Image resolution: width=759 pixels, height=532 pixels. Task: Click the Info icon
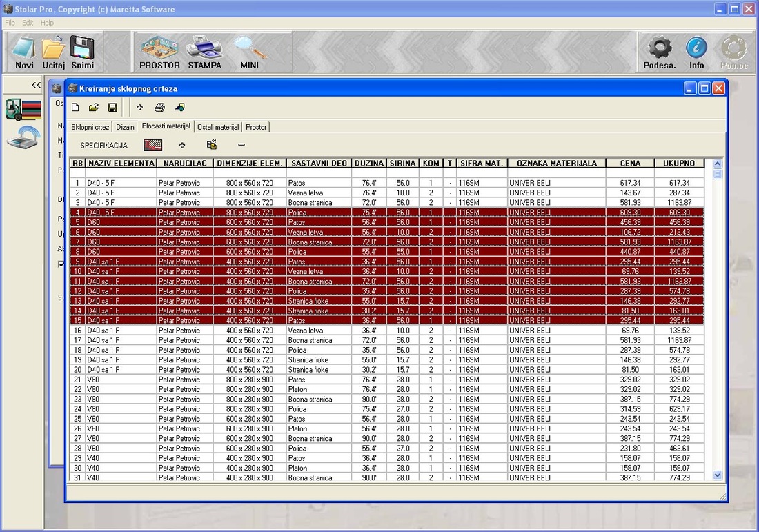[696, 52]
